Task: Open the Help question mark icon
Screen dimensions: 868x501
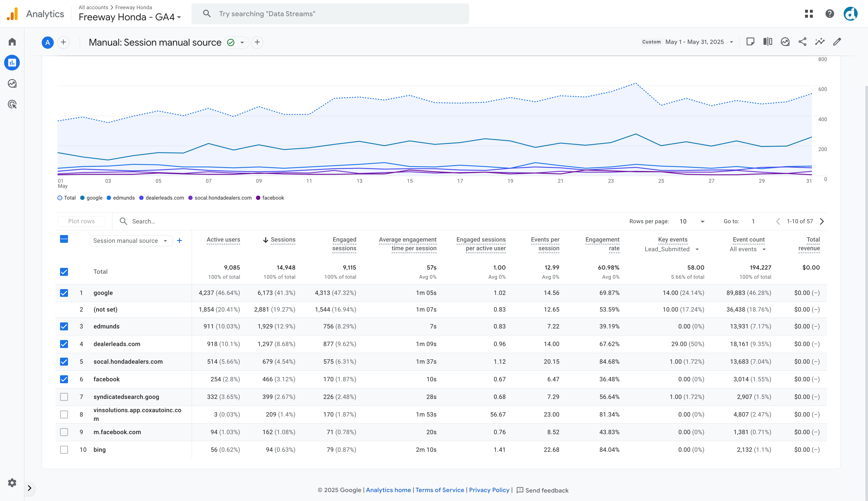Action: (830, 14)
